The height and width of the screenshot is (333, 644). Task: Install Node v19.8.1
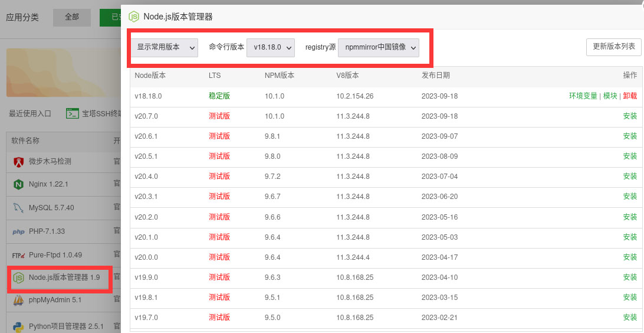(x=630, y=297)
